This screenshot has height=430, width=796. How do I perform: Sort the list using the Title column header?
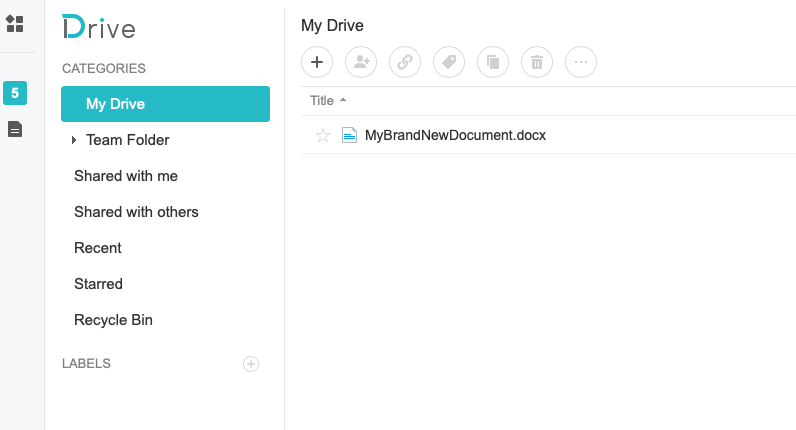coord(328,101)
